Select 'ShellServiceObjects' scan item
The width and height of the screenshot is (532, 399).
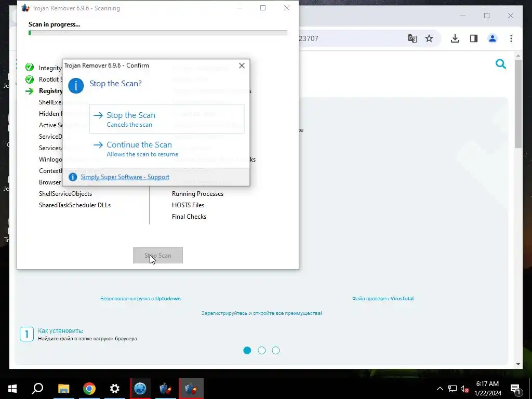[x=65, y=194]
